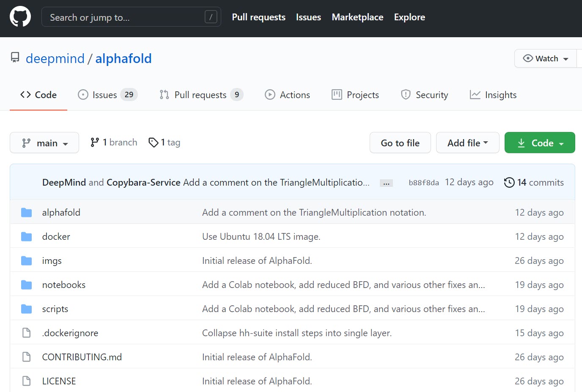Open commit hash b88f8da

[424, 183]
